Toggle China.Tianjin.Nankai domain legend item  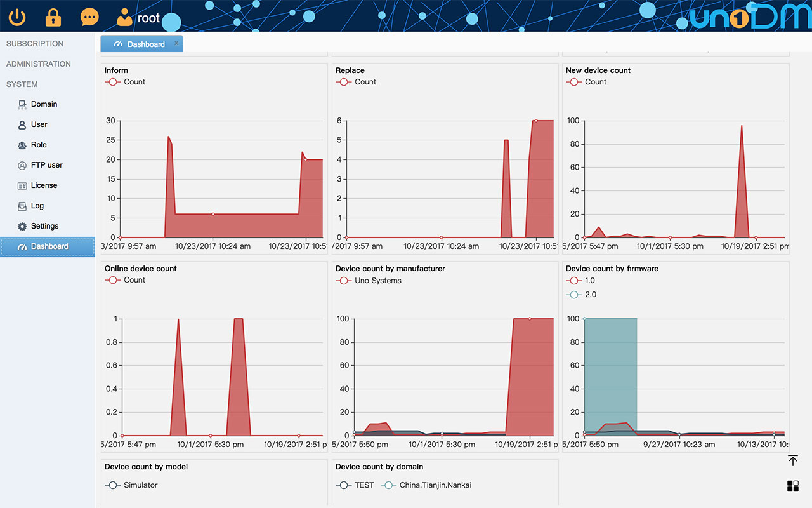click(427, 485)
